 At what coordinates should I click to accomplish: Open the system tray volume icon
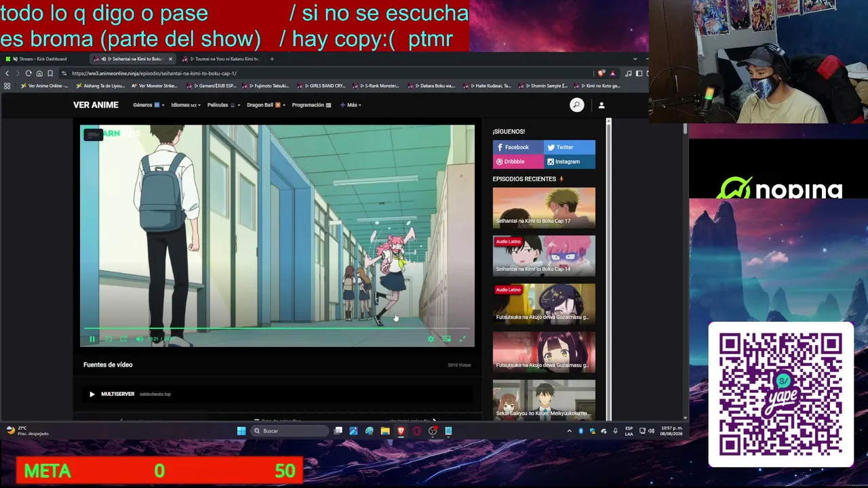point(651,431)
